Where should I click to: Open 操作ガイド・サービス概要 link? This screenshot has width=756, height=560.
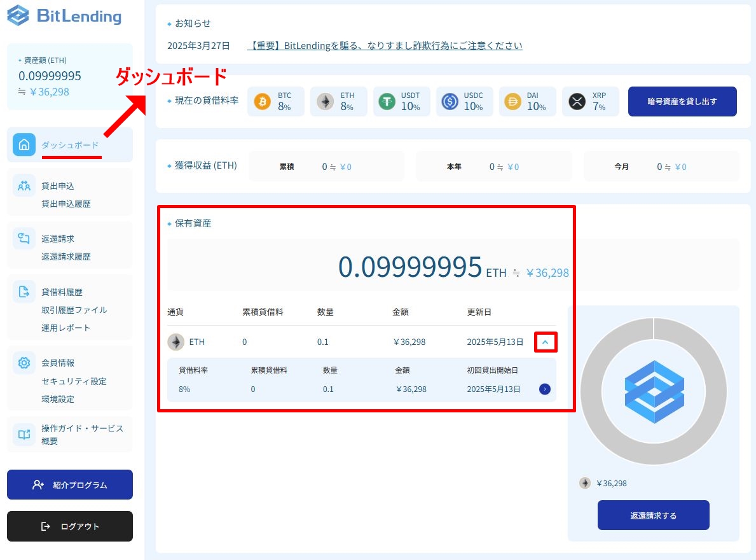point(83,434)
